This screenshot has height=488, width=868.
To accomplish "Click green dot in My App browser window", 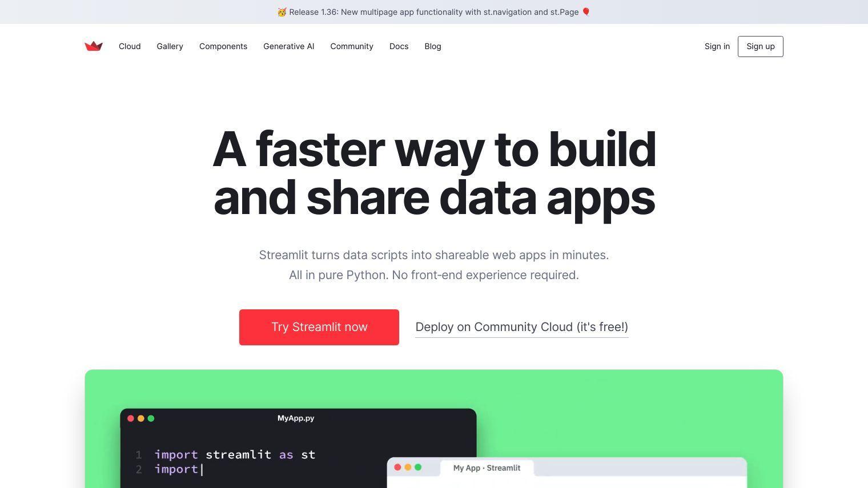I will pos(418,467).
